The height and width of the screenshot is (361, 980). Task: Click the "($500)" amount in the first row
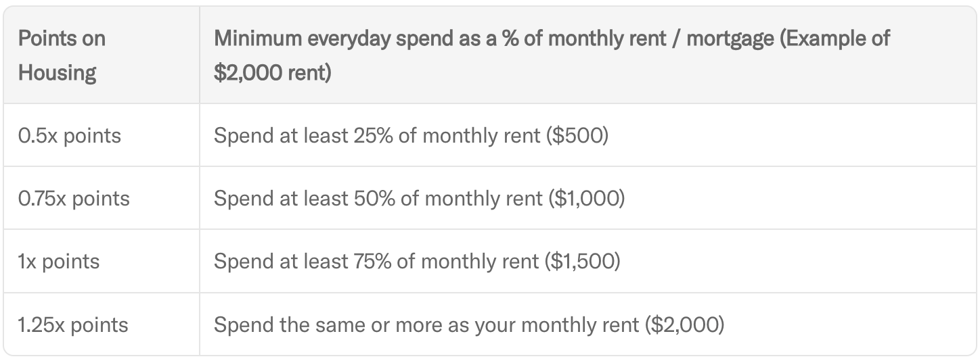pyautogui.click(x=577, y=136)
